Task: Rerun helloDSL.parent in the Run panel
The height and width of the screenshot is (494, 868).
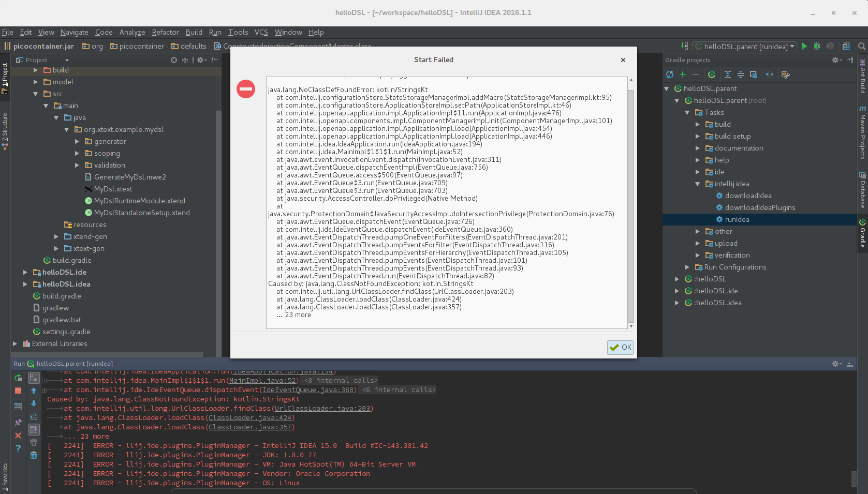Action: click(18, 378)
